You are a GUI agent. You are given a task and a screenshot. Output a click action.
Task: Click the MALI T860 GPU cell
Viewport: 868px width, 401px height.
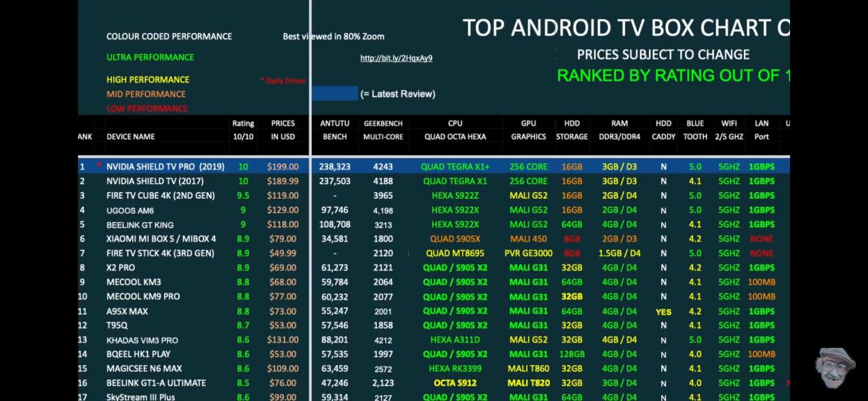pos(528,368)
